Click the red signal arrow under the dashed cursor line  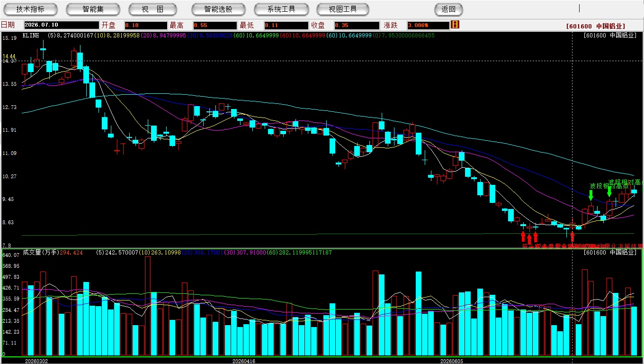pyautogui.click(x=572, y=237)
